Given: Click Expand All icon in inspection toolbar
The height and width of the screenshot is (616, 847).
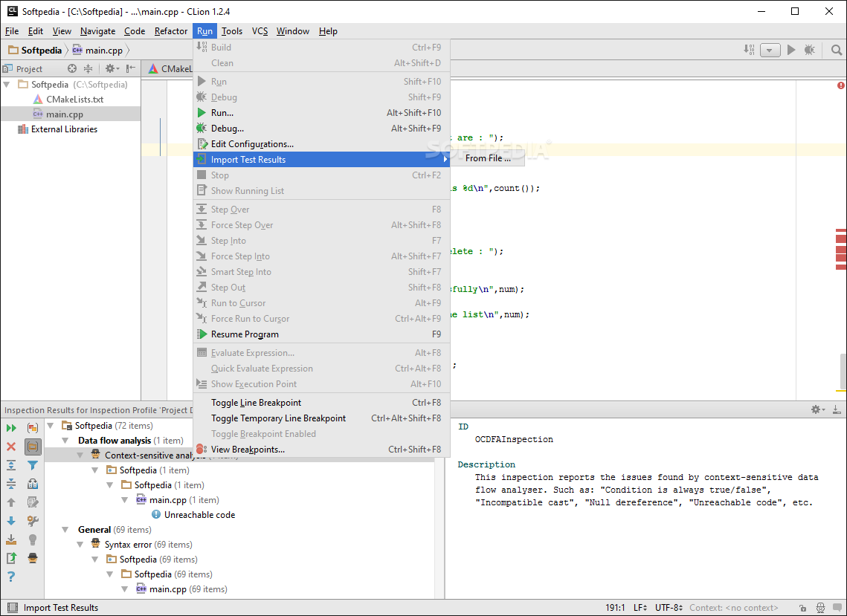Looking at the screenshot, I should [11, 465].
